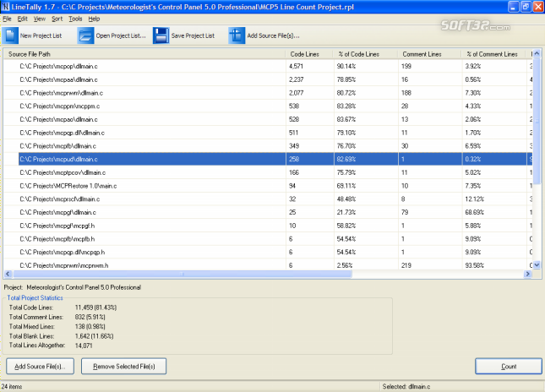
Task: Select row C:\C Projects\mcpfb\dllmain.c
Action: 268,145
